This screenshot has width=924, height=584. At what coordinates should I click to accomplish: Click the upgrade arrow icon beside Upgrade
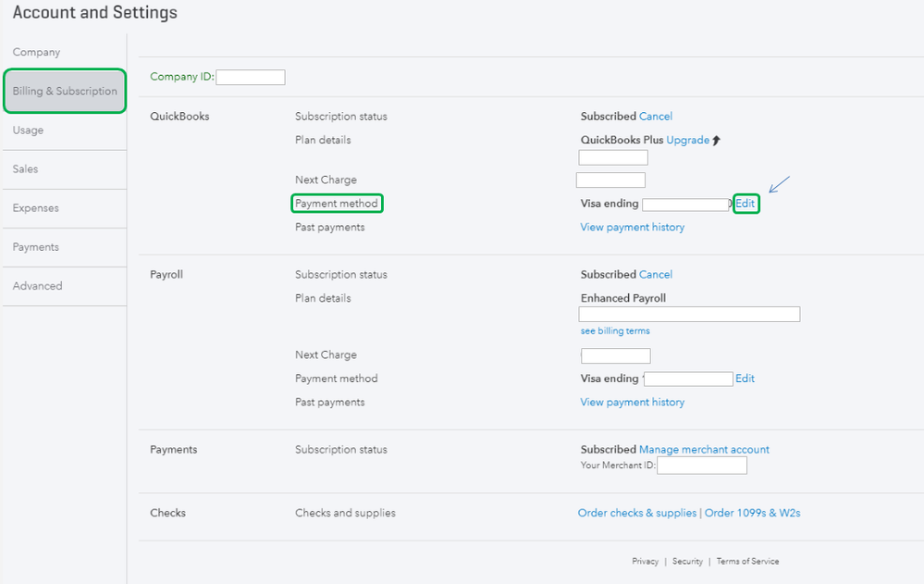click(716, 141)
